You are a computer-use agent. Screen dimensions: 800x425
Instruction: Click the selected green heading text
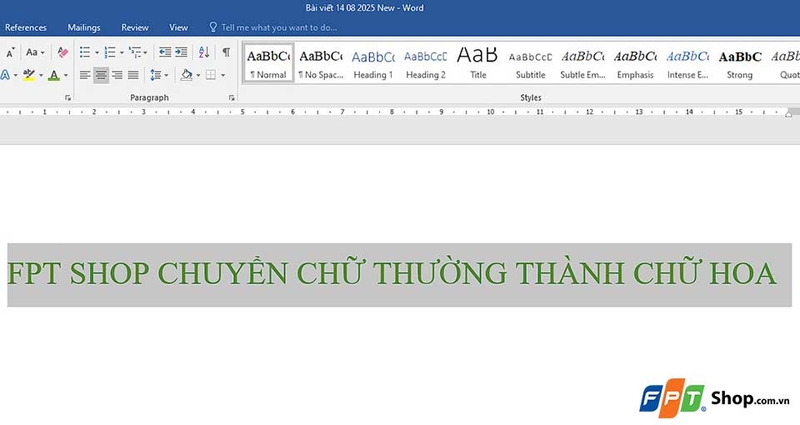coord(392,273)
